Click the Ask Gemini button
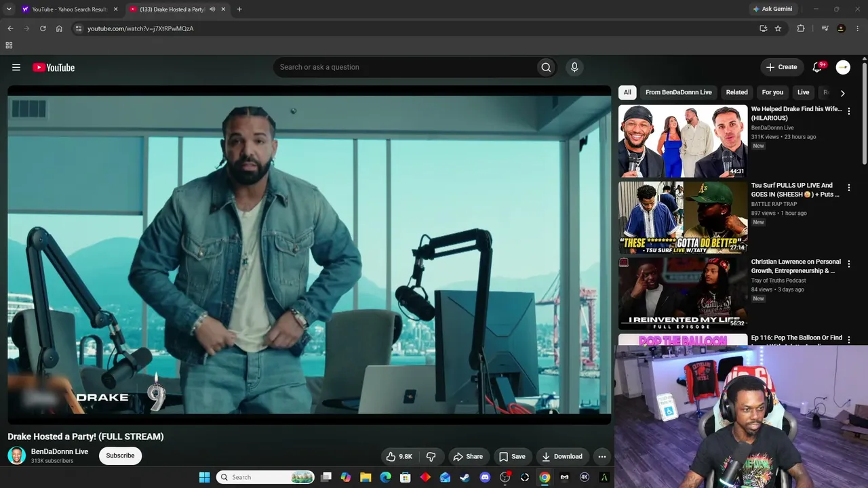 click(772, 9)
